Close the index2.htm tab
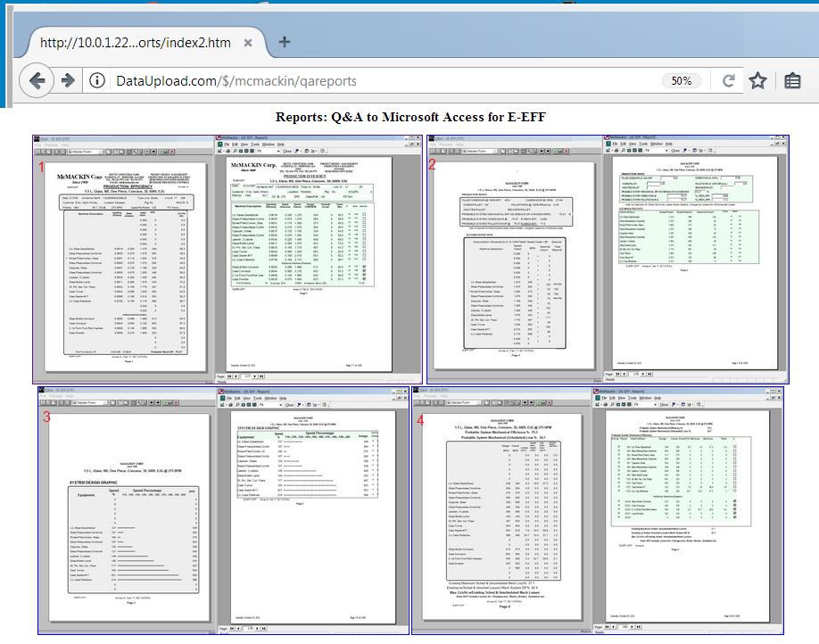819x644 pixels. pos(249,43)
